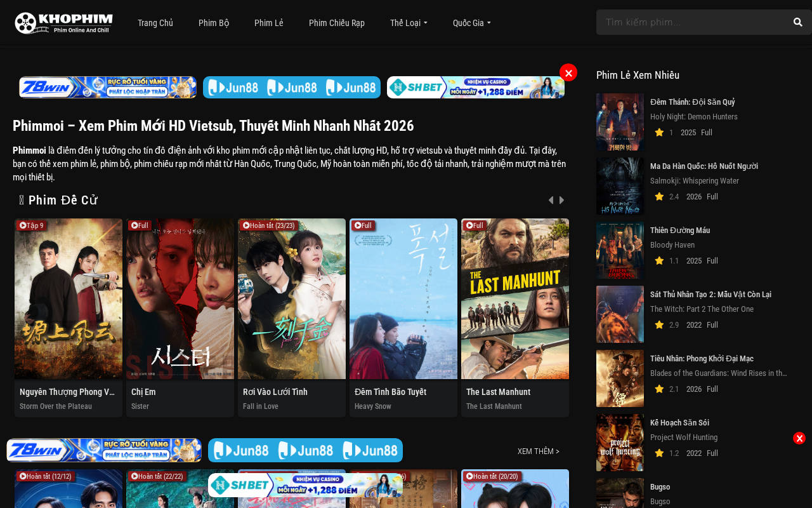The width and height of the screenshot is (812, 508).
Task: Open Phim Chiếu Rạp section
Action: click(x=337, y=23)
